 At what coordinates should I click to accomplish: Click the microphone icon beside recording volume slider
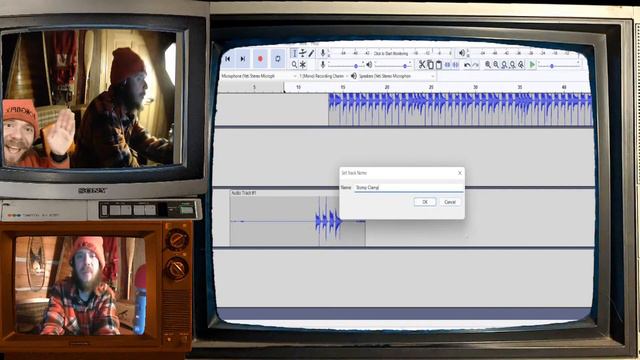pyautogui.click(x=323, y=64)
